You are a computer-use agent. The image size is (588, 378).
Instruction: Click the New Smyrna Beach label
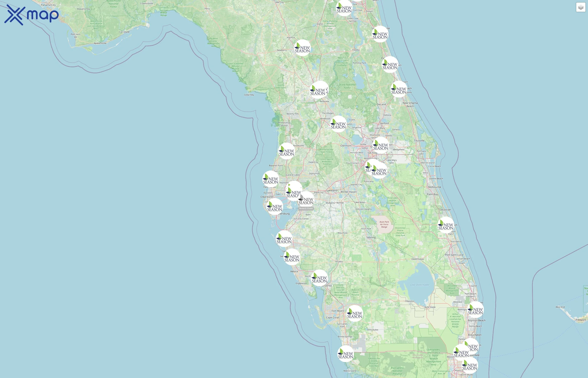point(410,105)
